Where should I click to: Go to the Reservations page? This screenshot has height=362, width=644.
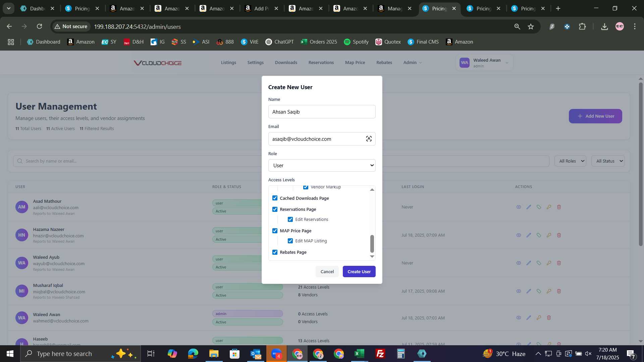(x=321, y=63)
